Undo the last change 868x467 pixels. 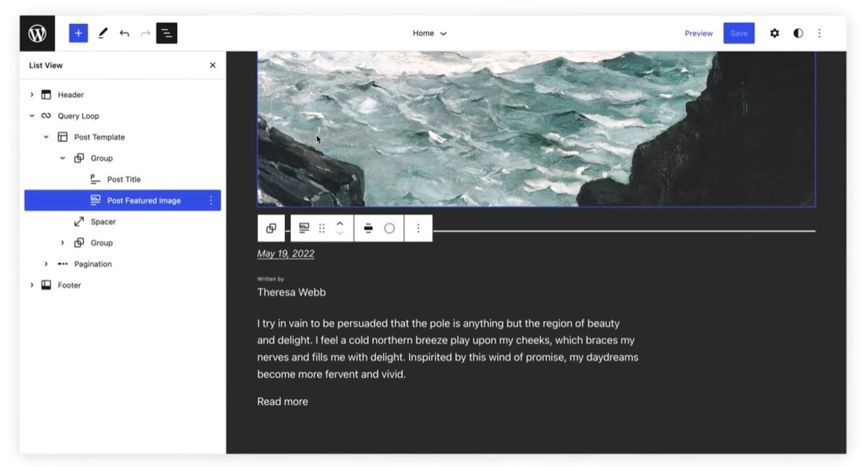[124, 33]
